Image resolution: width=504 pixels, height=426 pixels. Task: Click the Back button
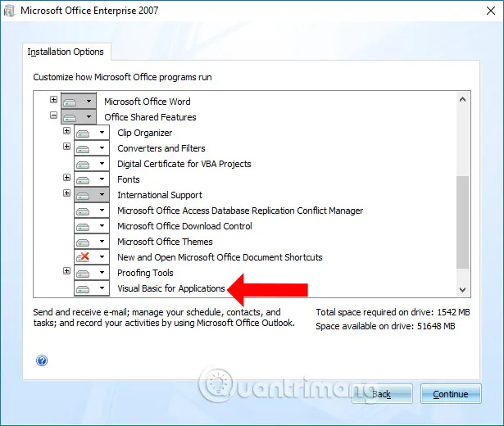pyautogui.click(x=382, y=394)
